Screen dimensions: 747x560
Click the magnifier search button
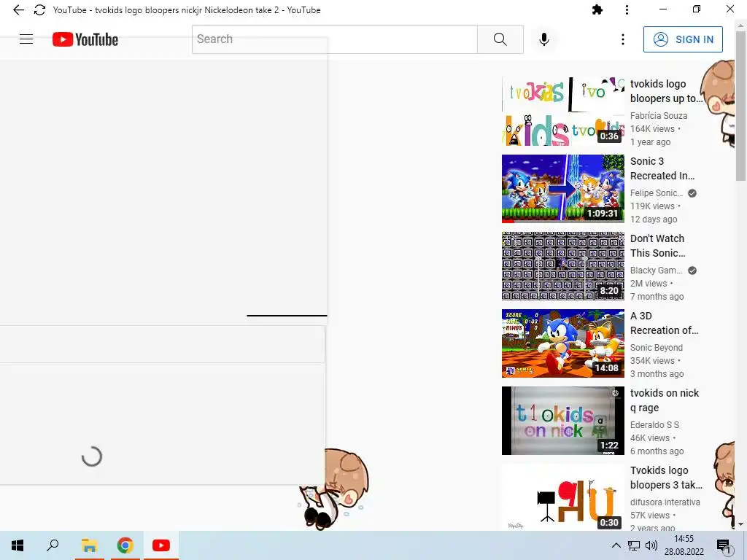500,39
